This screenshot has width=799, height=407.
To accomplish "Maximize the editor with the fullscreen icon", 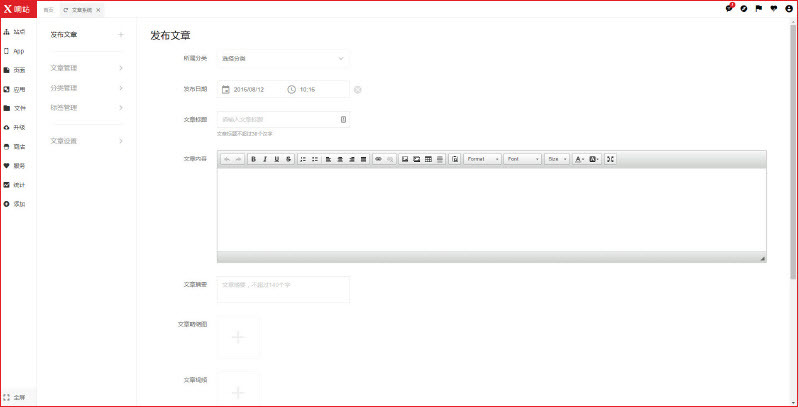I will pos(610,159).
